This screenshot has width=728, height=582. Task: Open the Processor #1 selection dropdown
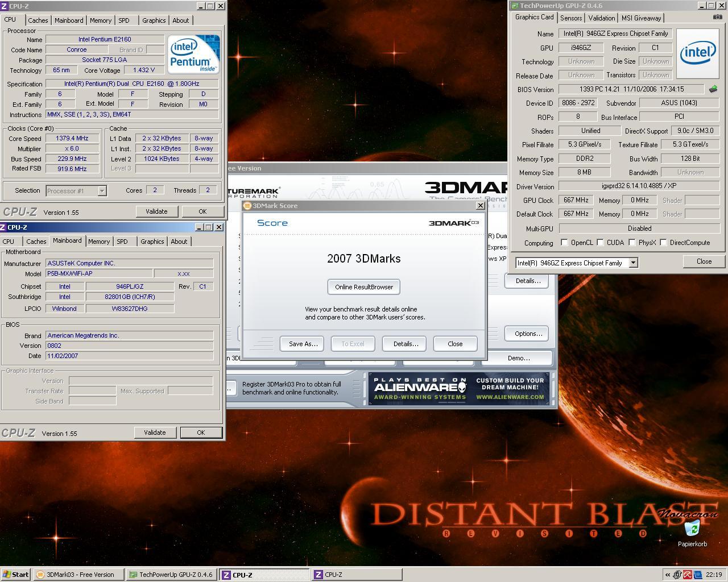(102, 191)
